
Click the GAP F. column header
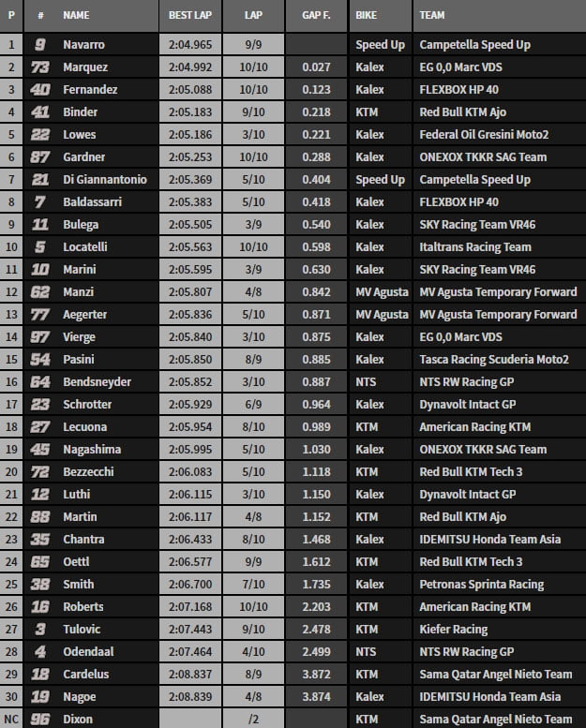pyautogui.click(x=317, y=16)
